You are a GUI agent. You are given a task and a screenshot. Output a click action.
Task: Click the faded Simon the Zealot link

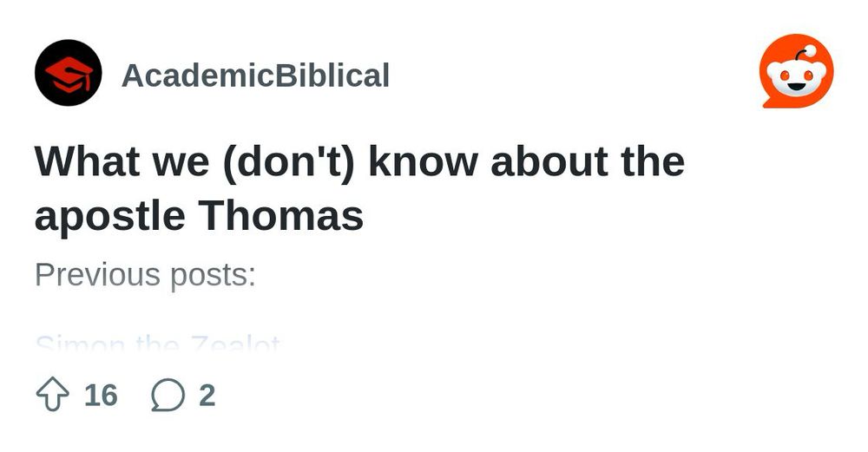(x=158, y=344)
